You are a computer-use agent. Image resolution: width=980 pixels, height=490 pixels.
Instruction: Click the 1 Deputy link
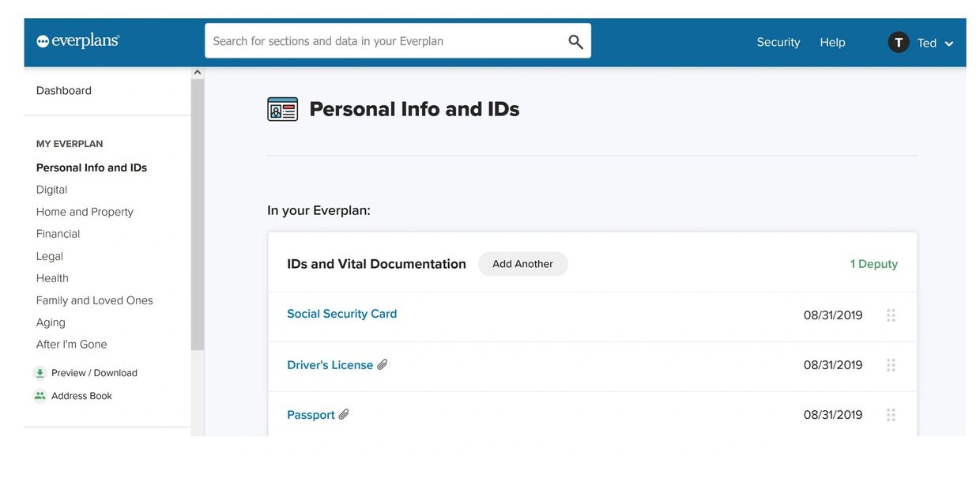(x=873, y=264)
